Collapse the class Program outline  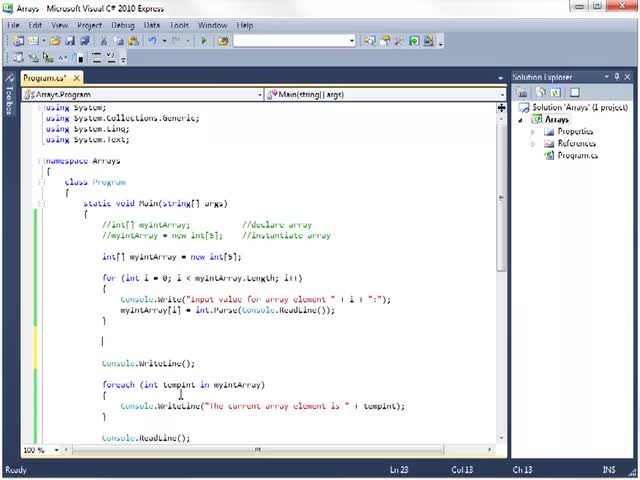[x=42, y=182]
